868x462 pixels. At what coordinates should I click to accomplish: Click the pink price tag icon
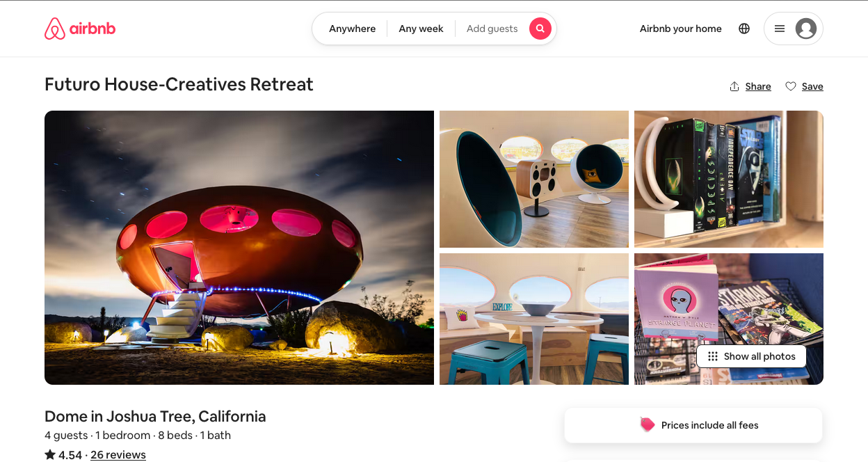click(648, 424)
